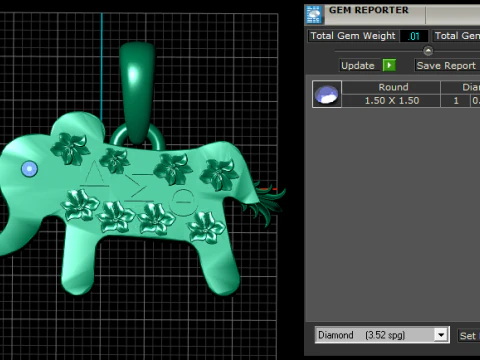Image resolution: width=480 pixels, height=360 pixels.
Task: Click the Gem Reporter title text
Action: tap(369, 10)
